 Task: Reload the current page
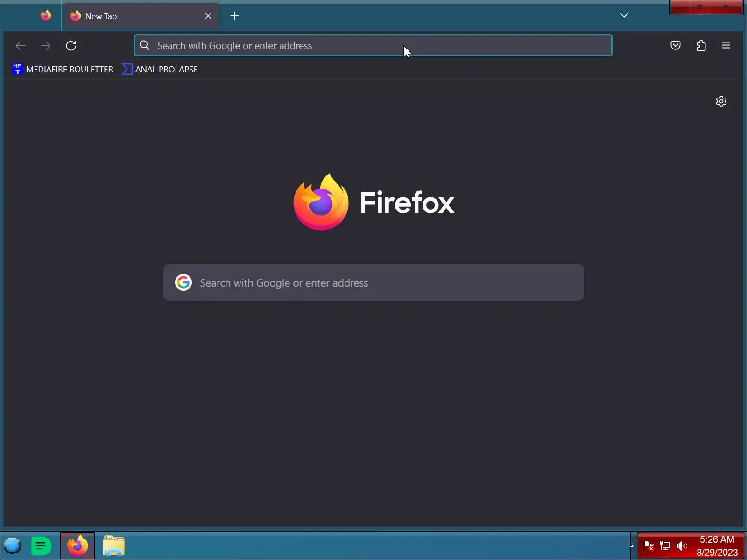coord(71,45)
